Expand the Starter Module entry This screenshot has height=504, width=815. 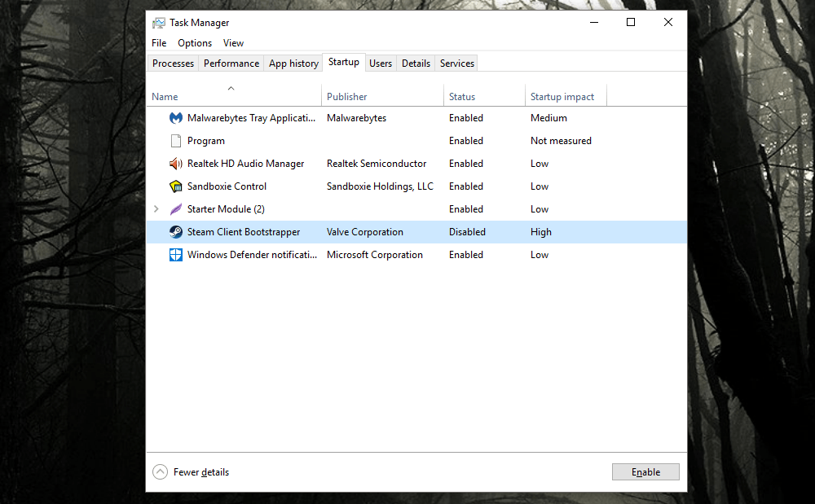[x=156, y=209]
